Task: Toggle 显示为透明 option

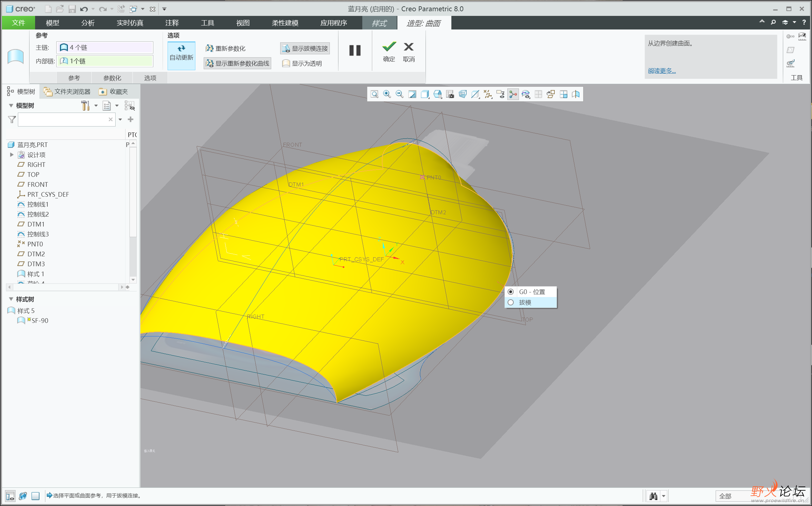Action: pyautogui.click(x=302, y=63)
